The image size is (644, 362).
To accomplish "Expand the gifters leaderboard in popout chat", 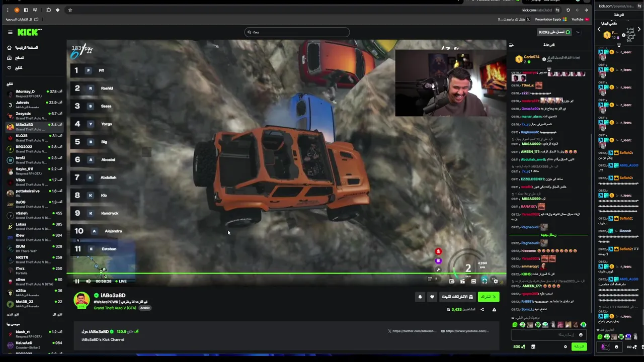I will coord(619,46).
